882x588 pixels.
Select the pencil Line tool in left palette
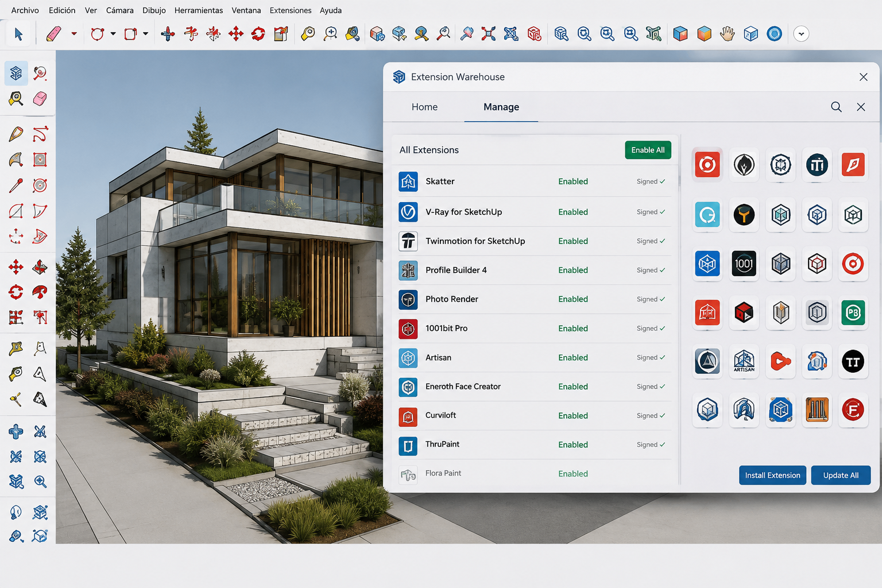pyautogui.click(x=16, y=134)
